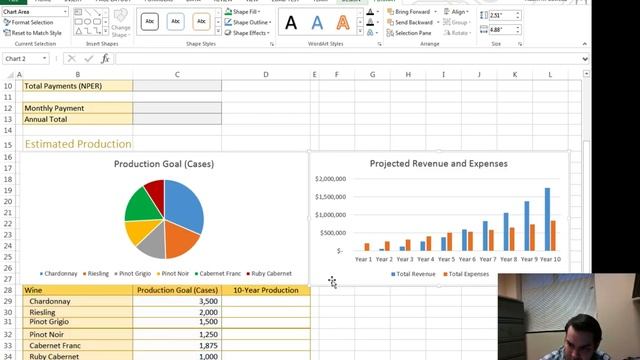
Task: Click the Ruby Cabernet legend entry
Action: click(269, 274)
